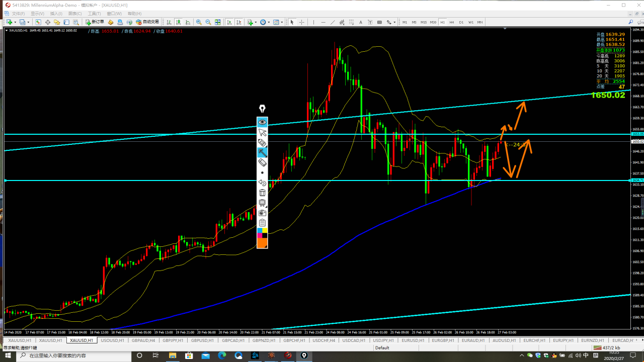
Task: Click the orange current color swatch
Action: point(262,243)
